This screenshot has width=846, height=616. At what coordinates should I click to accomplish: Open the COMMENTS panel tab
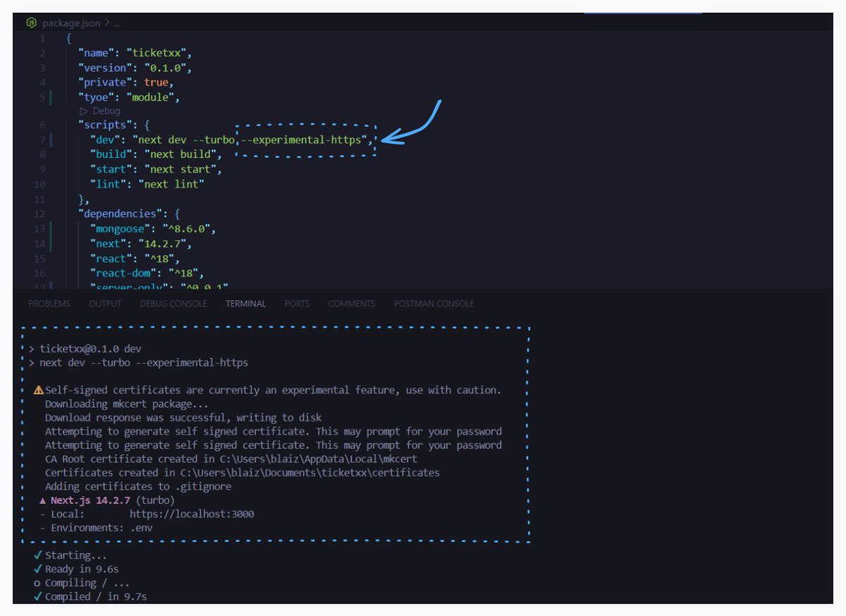tap(352, 304)
